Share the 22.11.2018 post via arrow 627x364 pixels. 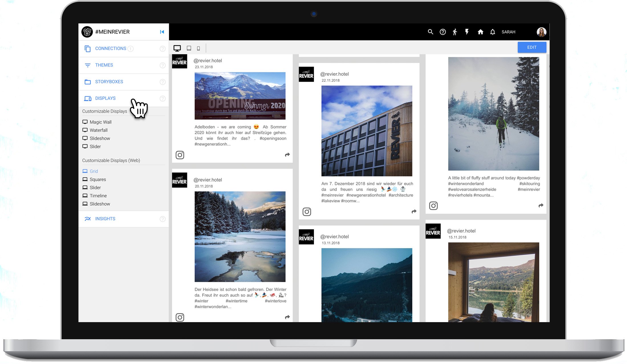(414, 211)
